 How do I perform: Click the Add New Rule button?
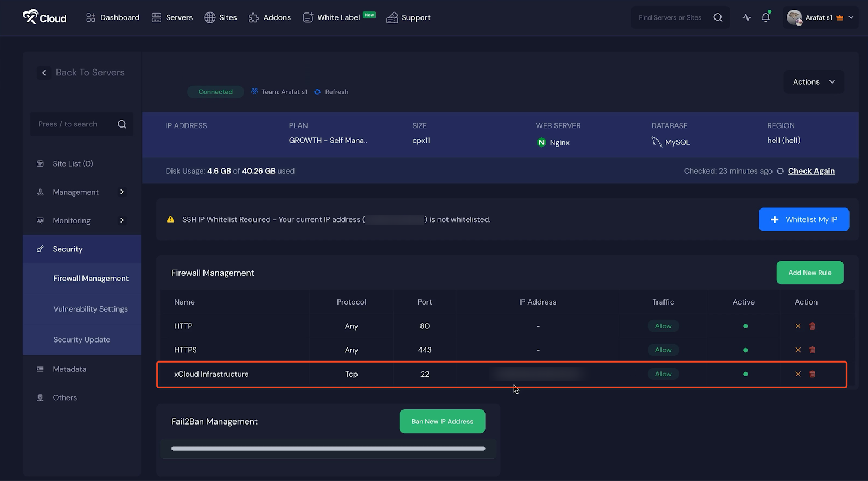pos(809,273)
